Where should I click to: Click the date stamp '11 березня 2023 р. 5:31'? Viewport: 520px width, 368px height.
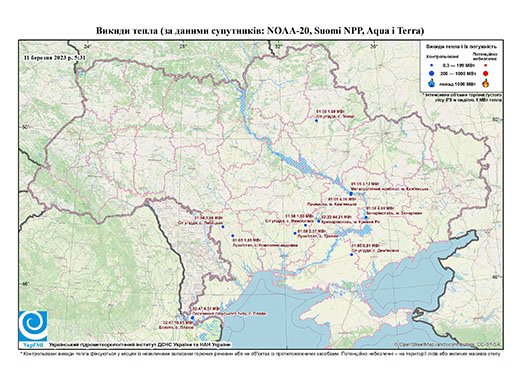pos(55,57)
